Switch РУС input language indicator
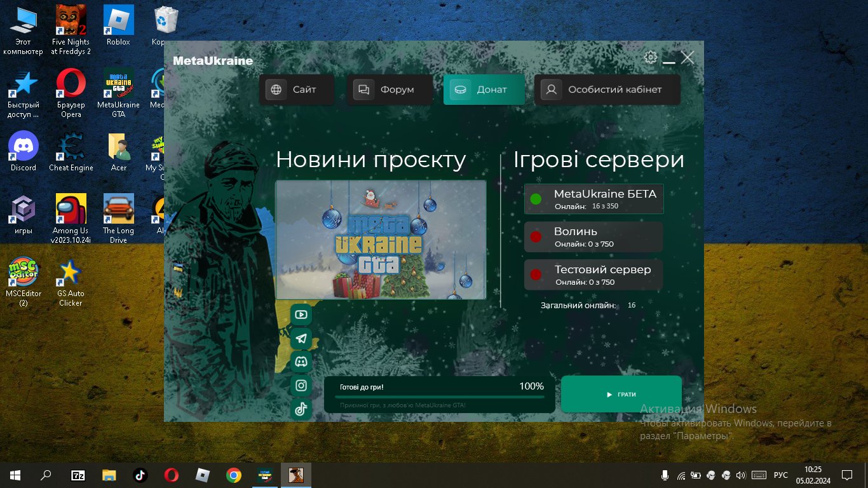Screen dimensions: 868x488 tap(781, 475)
